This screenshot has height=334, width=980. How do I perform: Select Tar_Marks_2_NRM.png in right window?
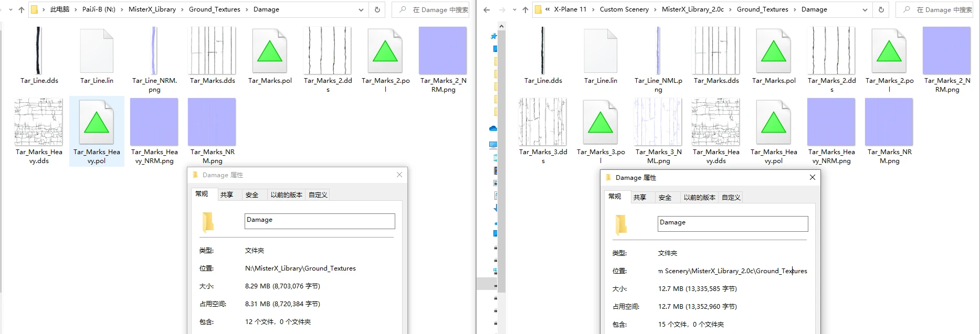click(x=947, y=60)
